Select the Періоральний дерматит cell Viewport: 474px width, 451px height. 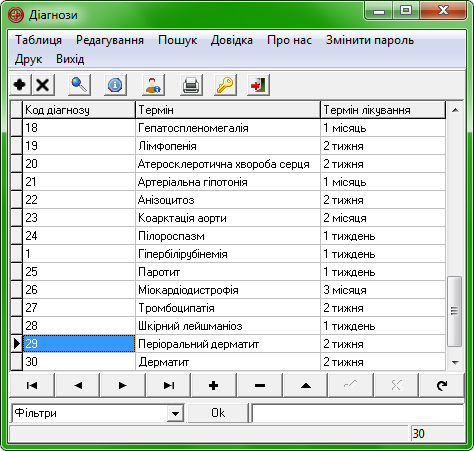[x=228, y=344]
